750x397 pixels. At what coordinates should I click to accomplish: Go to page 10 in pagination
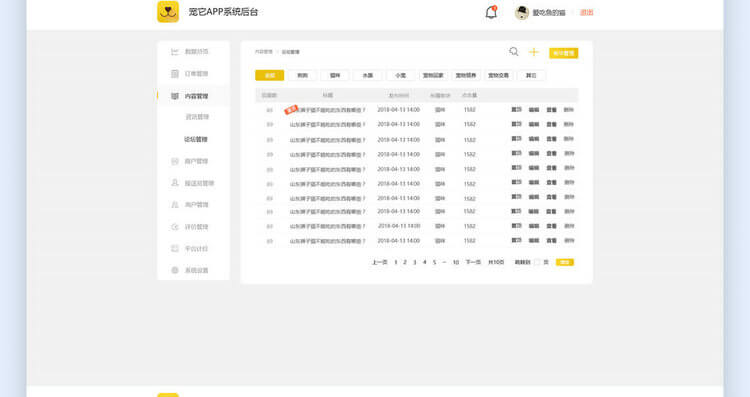[456, 262]
